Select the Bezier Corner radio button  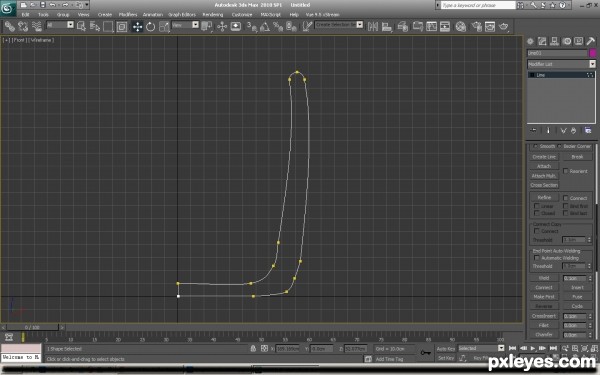[559, 146]
